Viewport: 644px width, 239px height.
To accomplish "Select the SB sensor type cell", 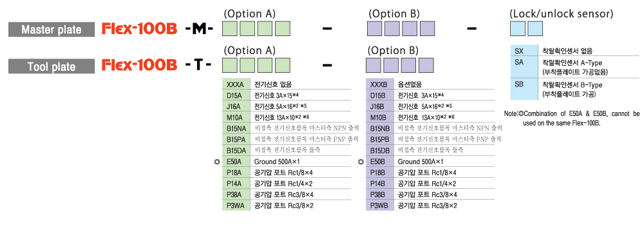I will click(x=524, y=90).
